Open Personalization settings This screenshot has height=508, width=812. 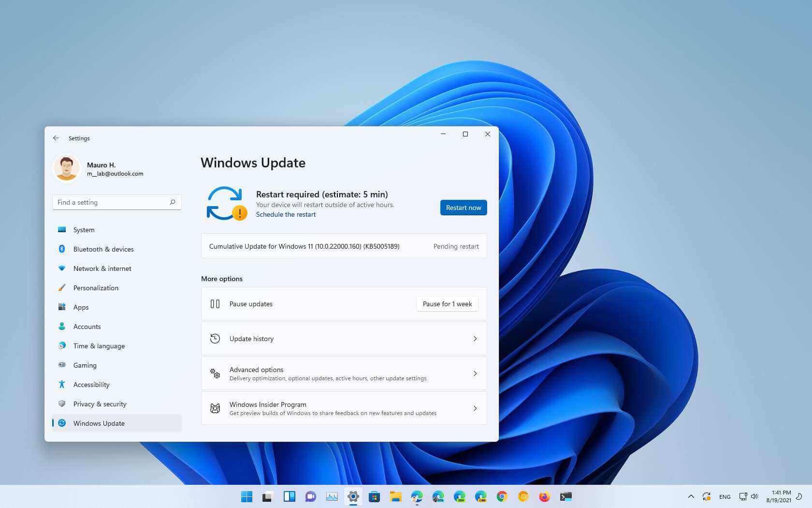pos(96,288)
